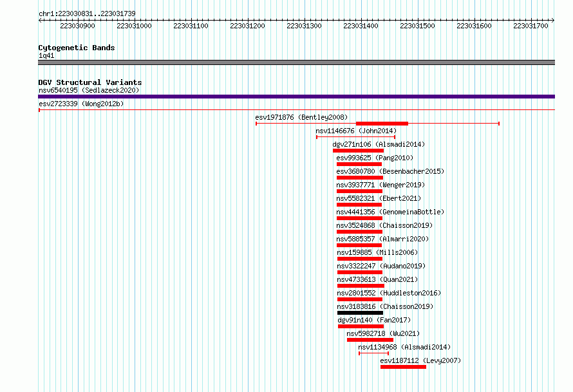Select the dark blue nsv6540195 bar
573x392 pixels.
click(x=296, y=97)
